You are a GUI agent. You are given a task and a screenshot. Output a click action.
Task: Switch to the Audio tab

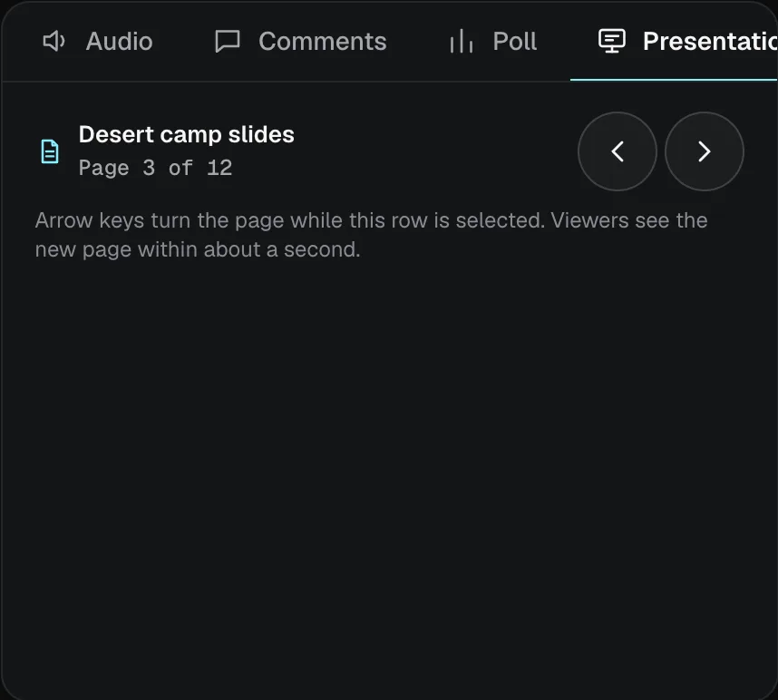tap(98, 41)
